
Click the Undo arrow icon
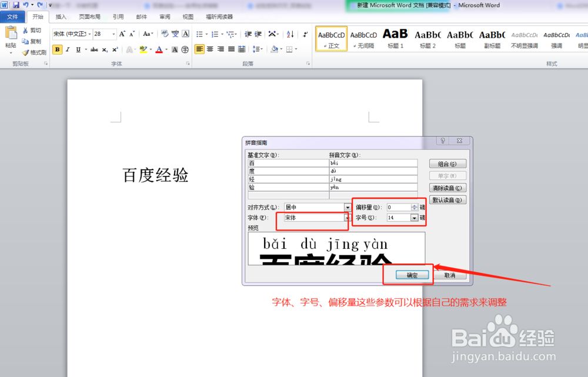[x=25, y=5]
